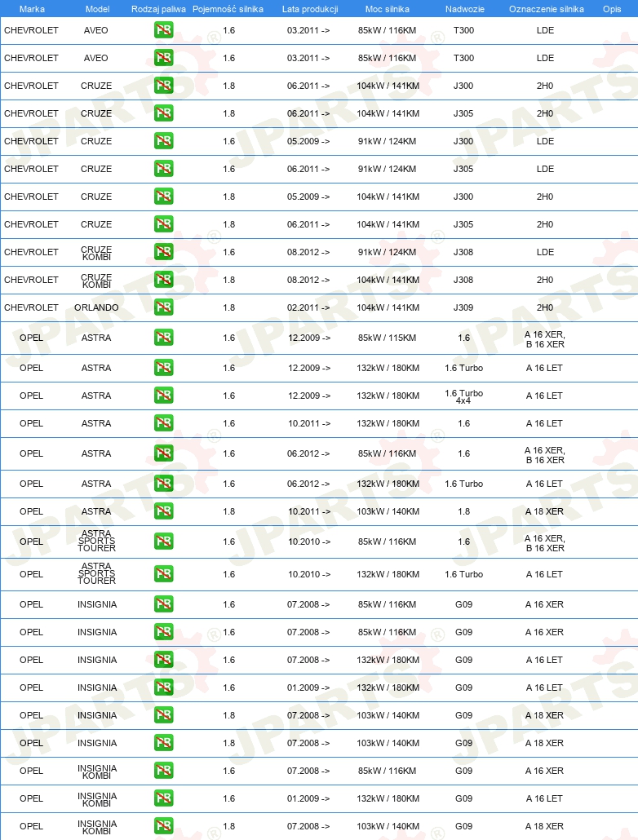Screen dimensions: 638x840
Task: Click fuel icon in the ORLANDO row
Action: click(x=163, y=307)
